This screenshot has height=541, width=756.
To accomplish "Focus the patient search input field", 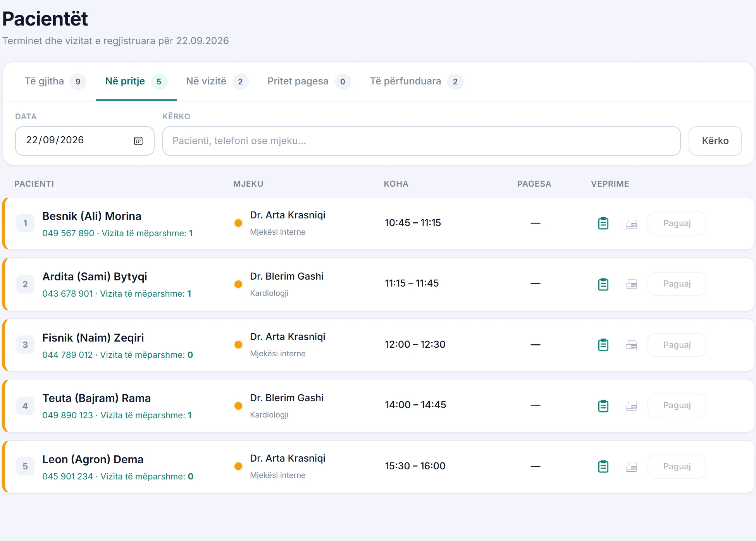I will [x=422, y=141].
